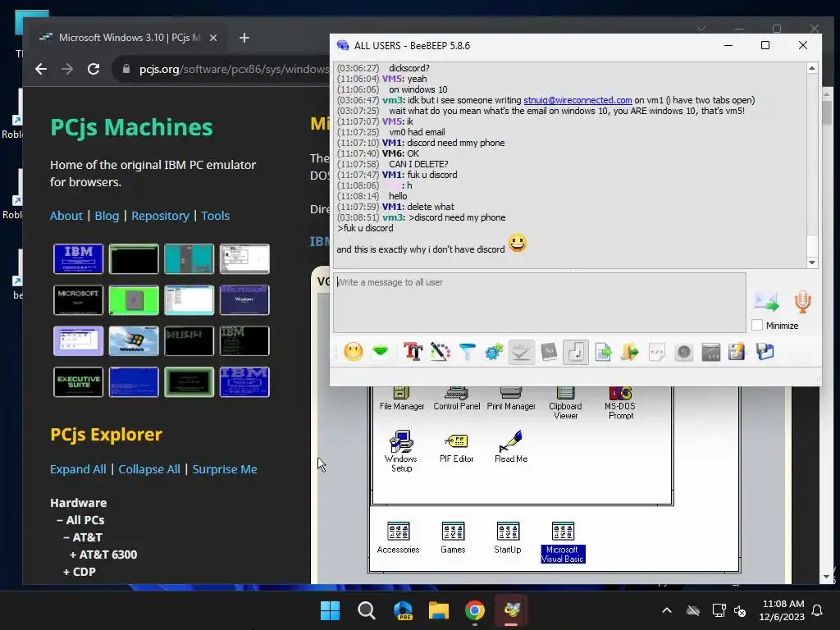Viewport: 840px width, 630px height.
Task: Click the grey round record icon
Action: pos(684,352)
